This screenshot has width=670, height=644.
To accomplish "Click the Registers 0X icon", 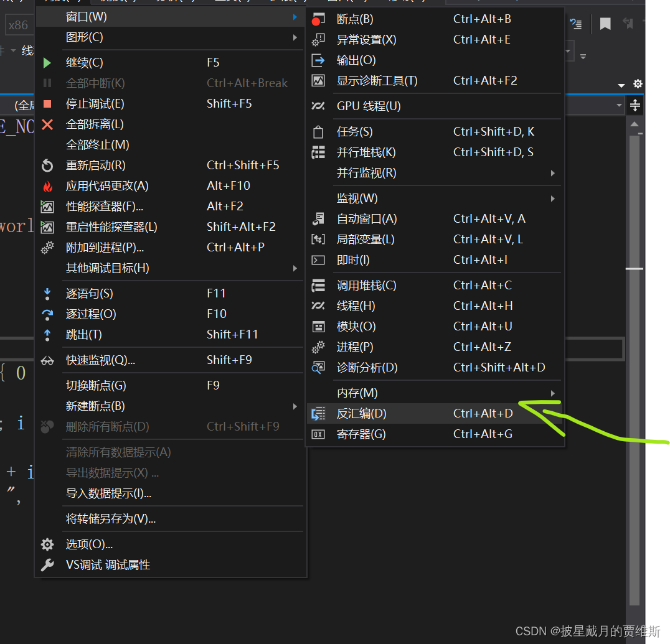I will (x=318, y=434).
